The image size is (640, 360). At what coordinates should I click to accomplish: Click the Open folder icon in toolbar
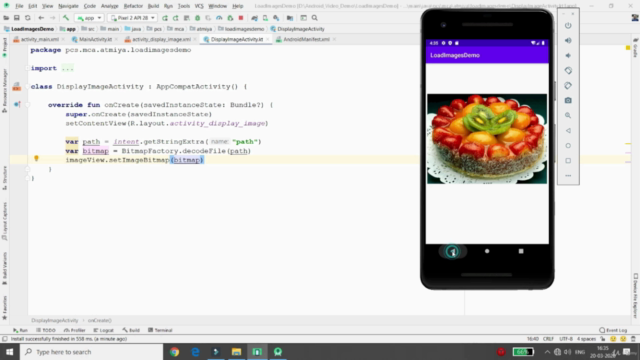click(6, 18)
